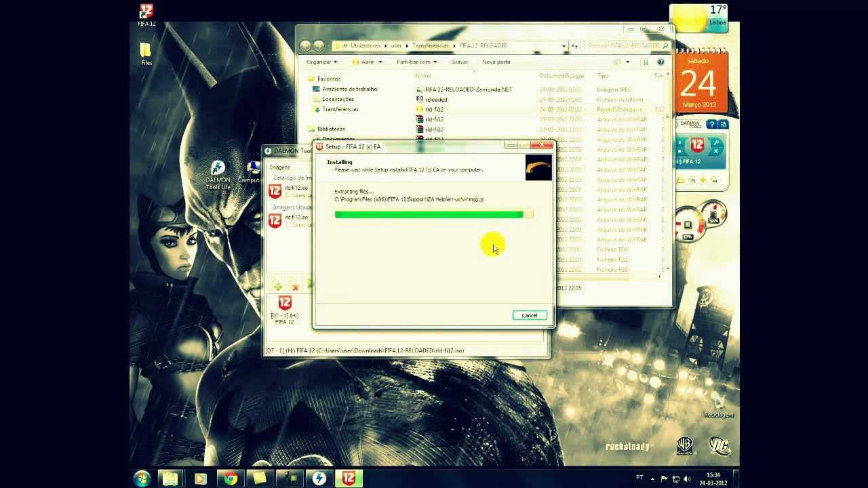Open the Files folder on desktop

(x=146, y=54)
